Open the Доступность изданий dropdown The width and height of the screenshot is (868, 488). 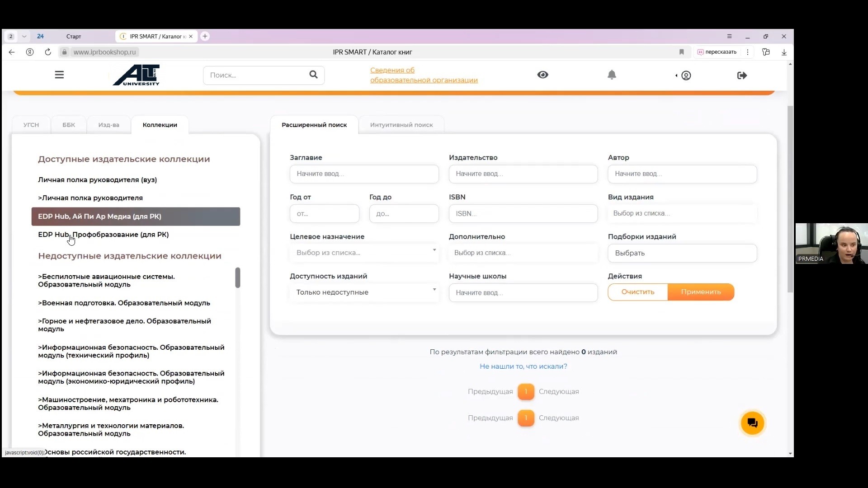pyautogui.click(x=364, y=292)
